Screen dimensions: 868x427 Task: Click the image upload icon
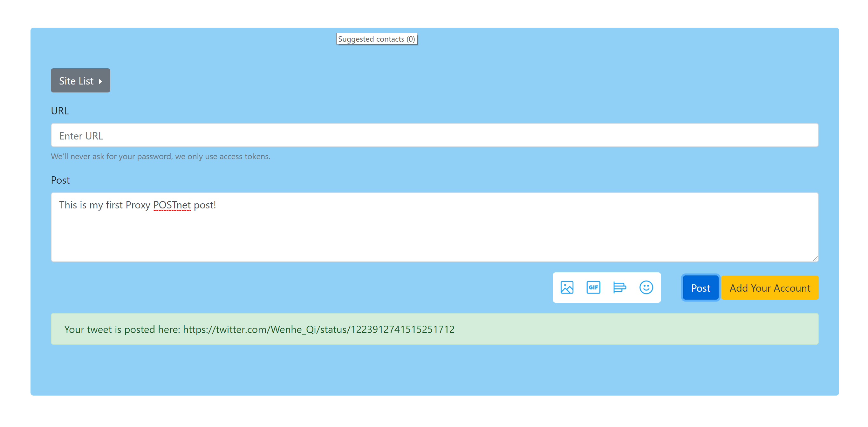pyautogui.click(x=567, y=287)
